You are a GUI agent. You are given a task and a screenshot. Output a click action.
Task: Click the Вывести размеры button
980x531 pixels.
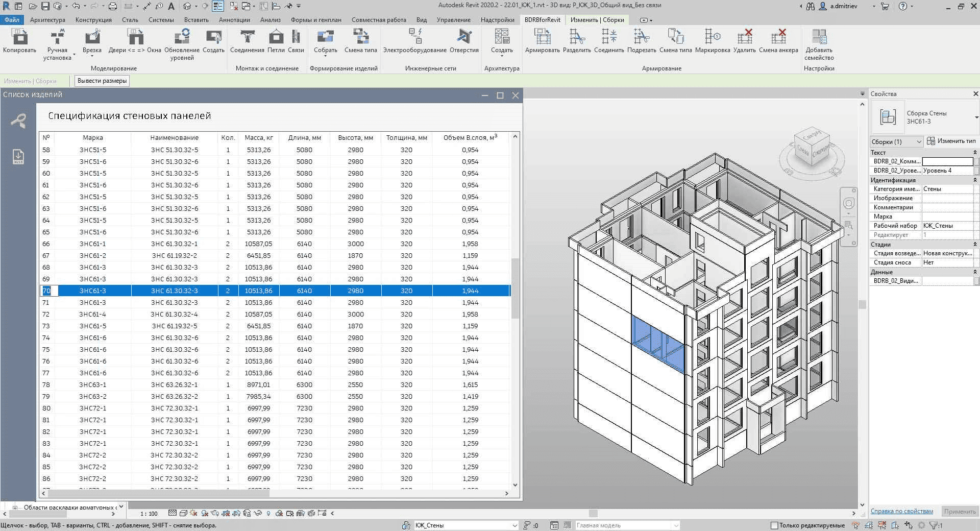tap(102, 81)
